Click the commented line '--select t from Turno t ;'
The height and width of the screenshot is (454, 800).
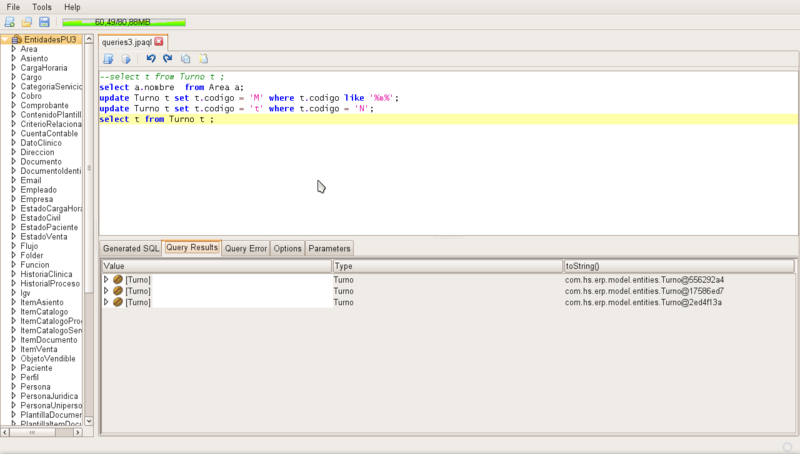click(162, 77)
